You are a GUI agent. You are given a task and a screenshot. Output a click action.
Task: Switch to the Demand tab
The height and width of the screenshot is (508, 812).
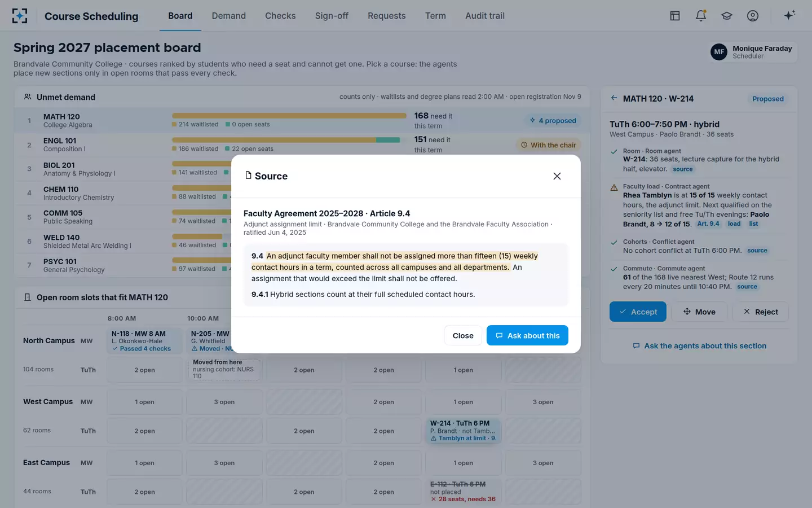pos(229,16)
